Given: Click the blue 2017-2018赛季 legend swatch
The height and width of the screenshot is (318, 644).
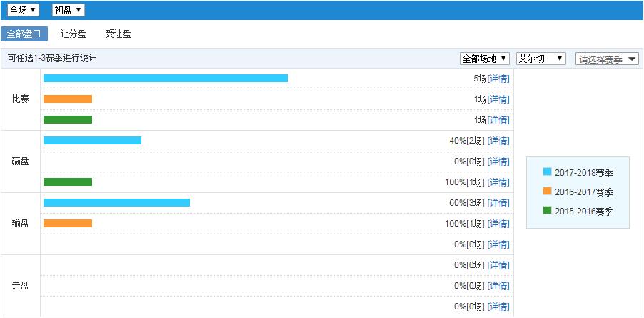Looking at the screenshot, I should click(x=547, y=172).
